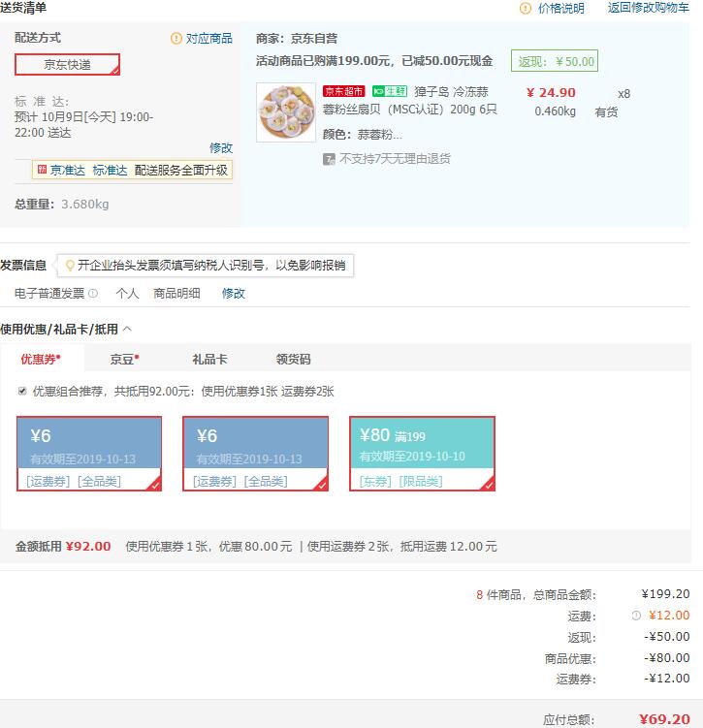
Task: Click the 商家：京东自营 label
Action: point(297,38)
